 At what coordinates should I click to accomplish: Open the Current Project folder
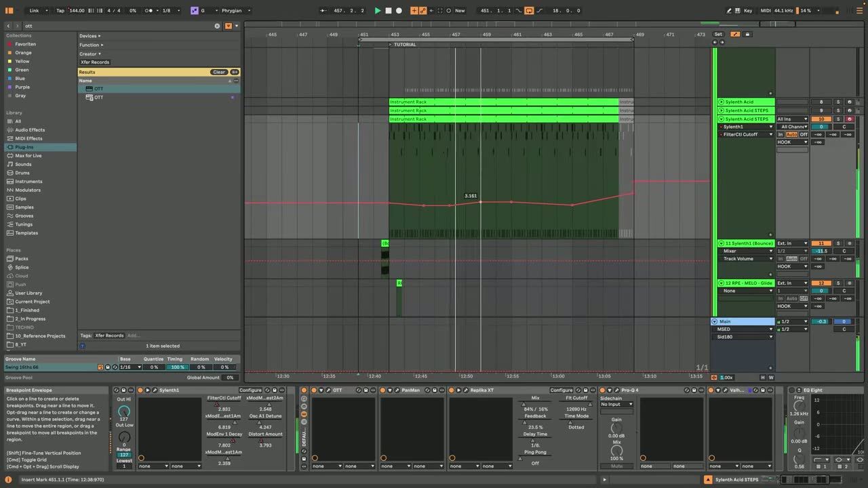[x=32, y=302]
